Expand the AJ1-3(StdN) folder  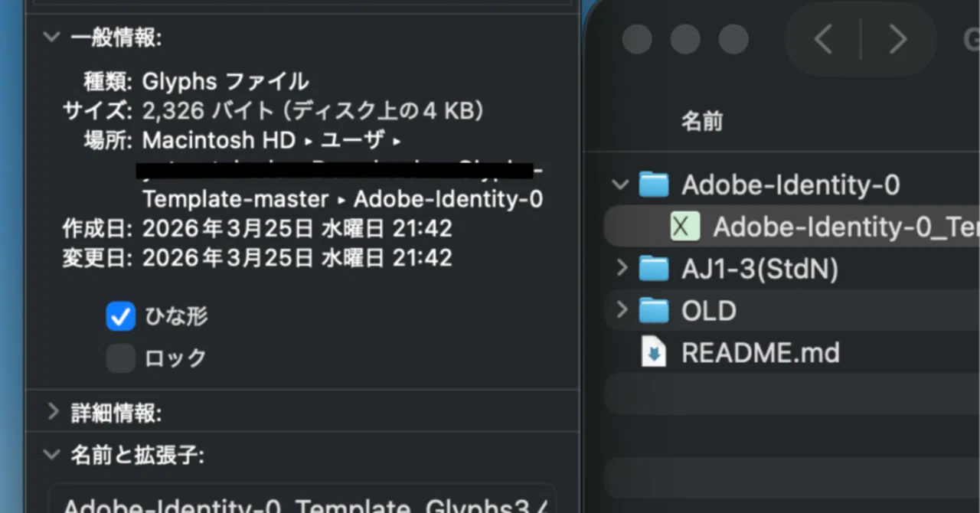click(x=621, y=268)
